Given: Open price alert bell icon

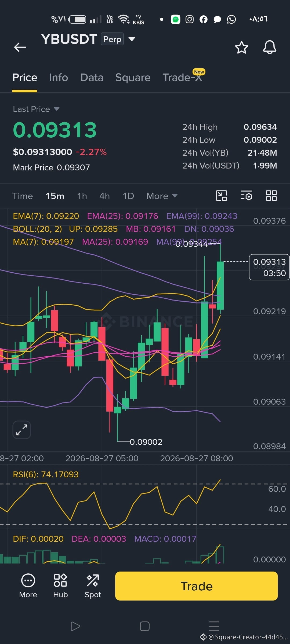Looking at the screenshot, I should tap(270, 47).
